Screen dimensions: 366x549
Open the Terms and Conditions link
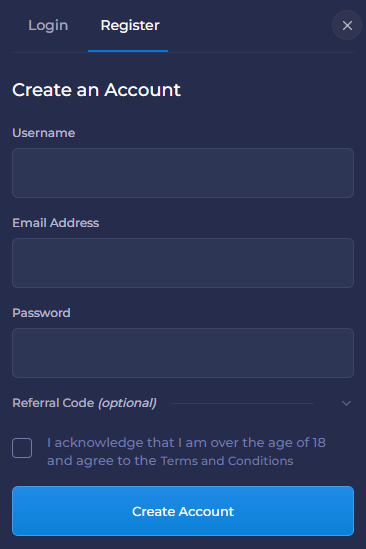[x=227, y=461]
